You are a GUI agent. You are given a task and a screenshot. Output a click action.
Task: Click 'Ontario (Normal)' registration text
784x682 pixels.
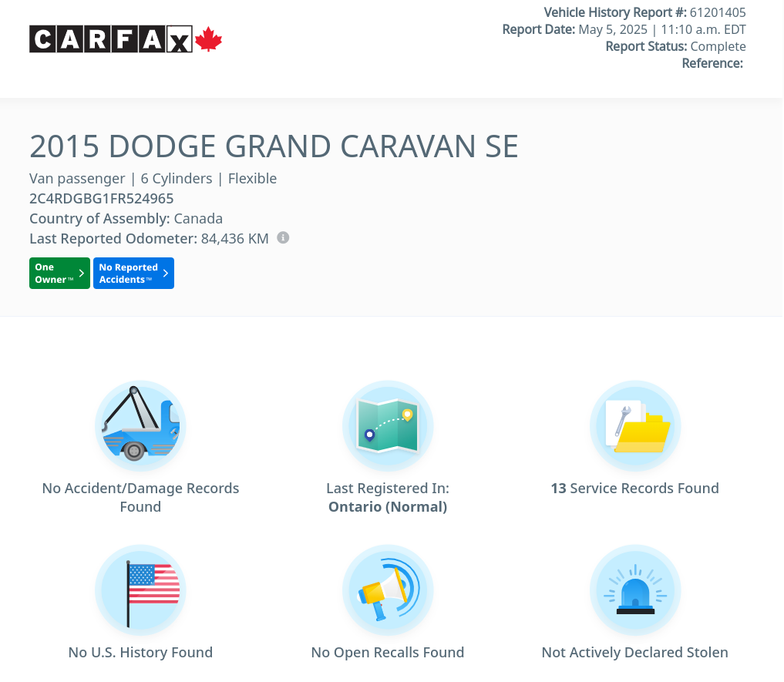(x=388, y=507)
